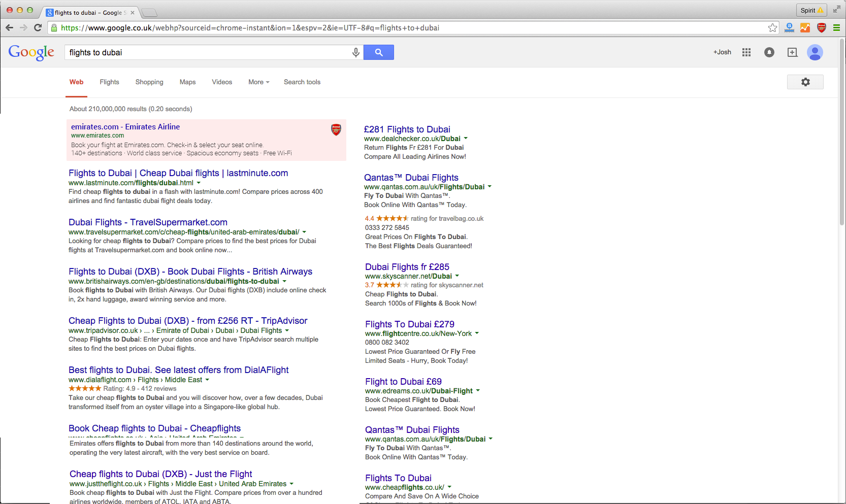Expand edreams.co.uk ad dropdown arrow
This screenshot has width=846, height=504.
[x=478, y=390]
